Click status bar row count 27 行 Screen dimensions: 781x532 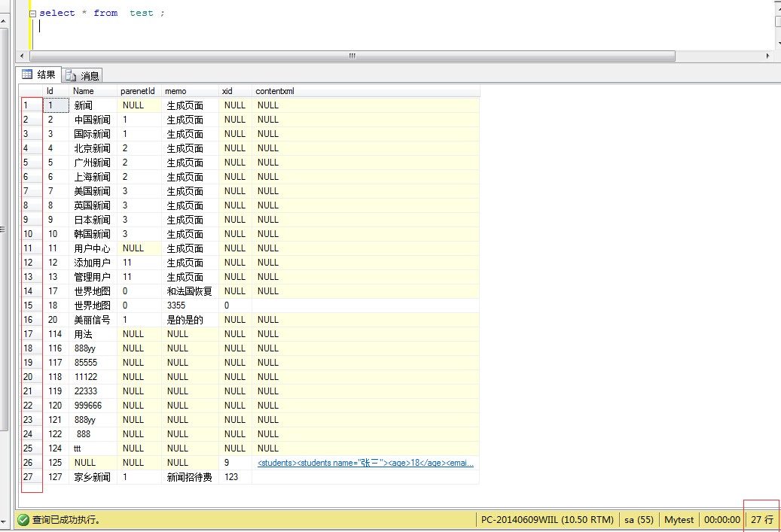coord(762,520)
